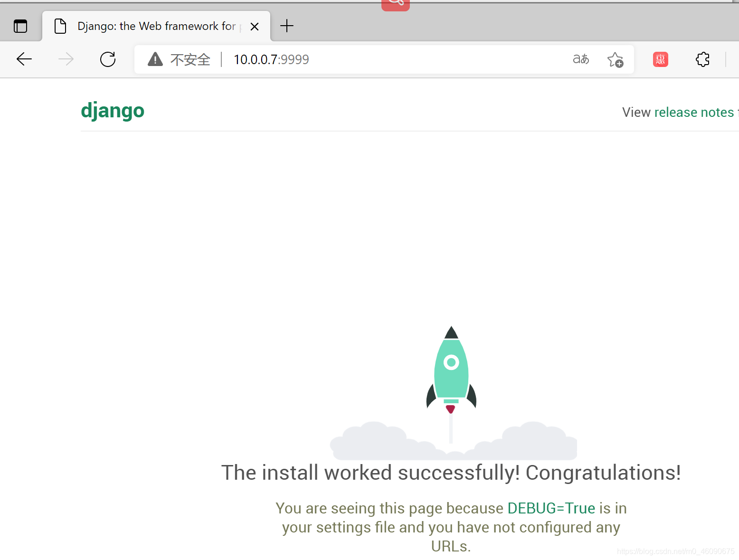
Task: Click the django logo heading
Action: click(x=113, y=111)
